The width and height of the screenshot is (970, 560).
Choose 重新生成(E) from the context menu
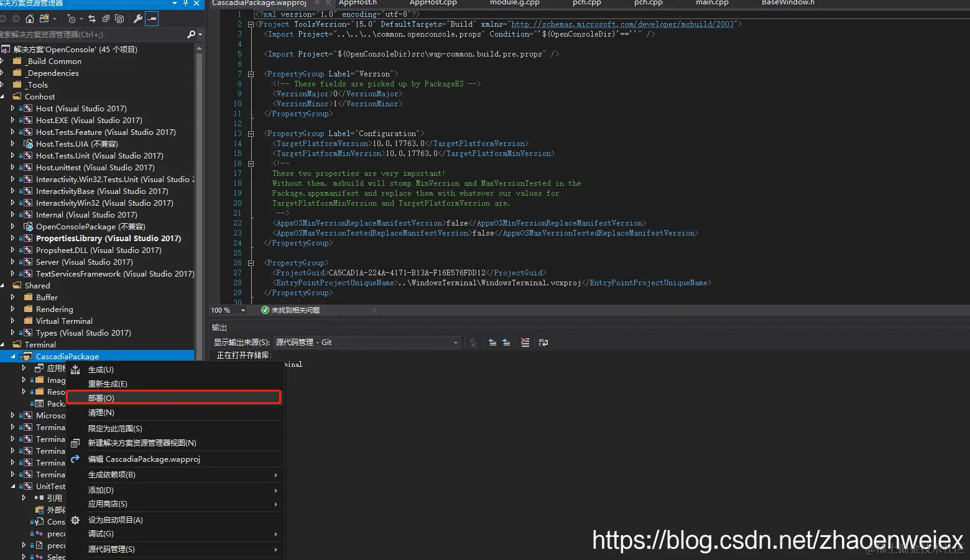point(174,384)
